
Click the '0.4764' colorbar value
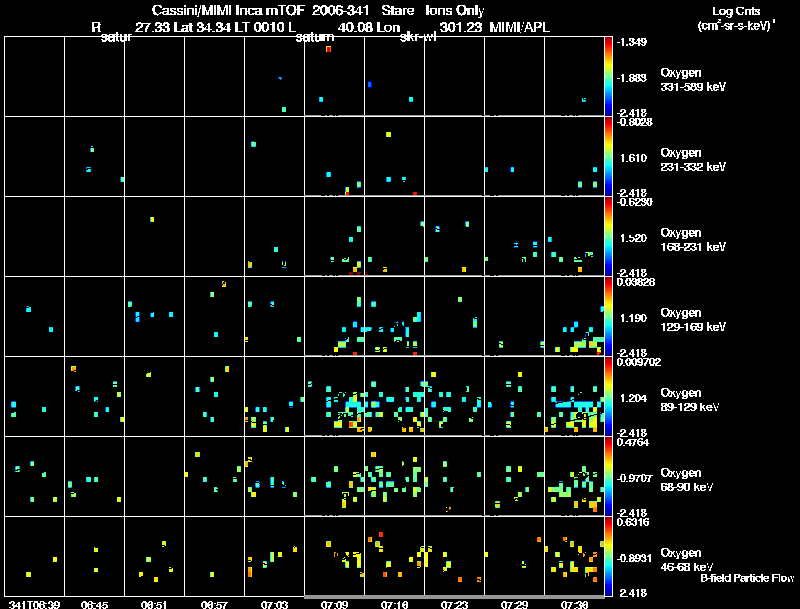(633, 442)
